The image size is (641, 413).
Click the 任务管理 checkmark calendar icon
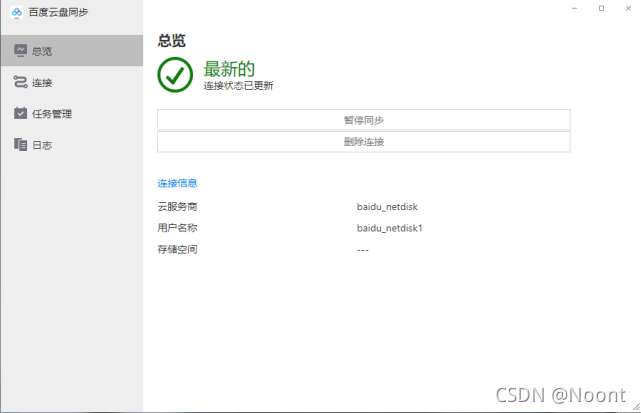[20, 113]
